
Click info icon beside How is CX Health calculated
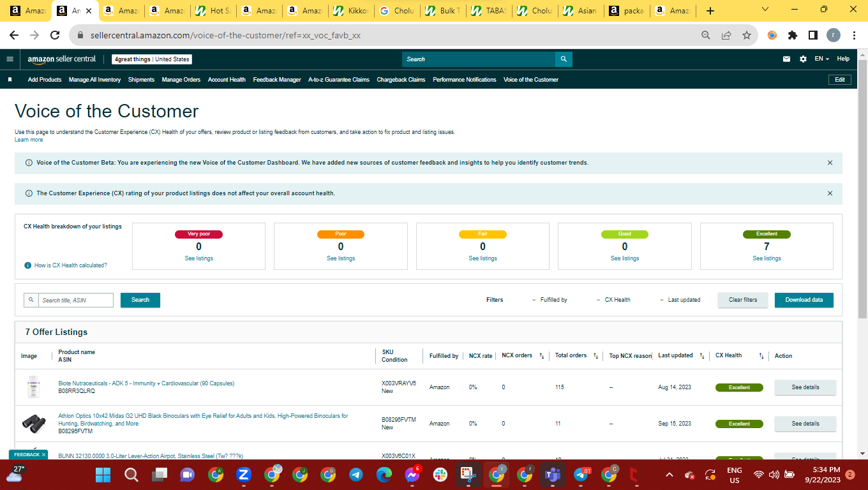[28, 265]
